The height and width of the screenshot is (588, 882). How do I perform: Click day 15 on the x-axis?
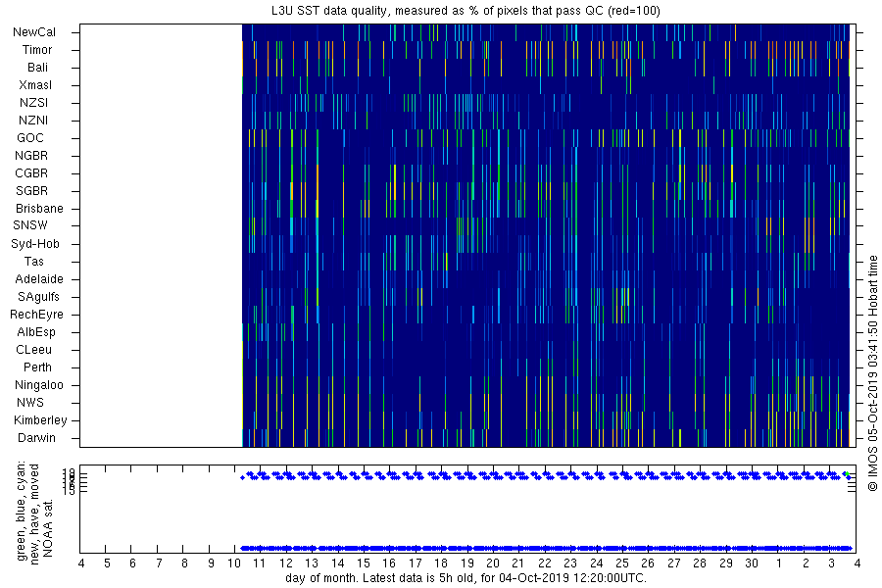pos(364,563)
